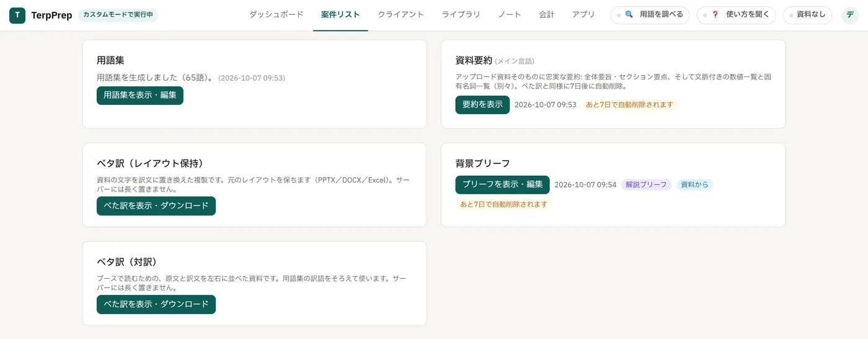The width and height of the screenshot is (868, 339).
Task: Click the description starting with 資料の文字を訳文に
Action: [253, 184]
